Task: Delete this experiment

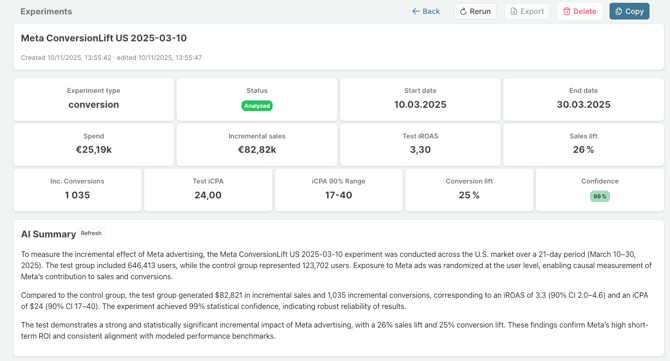Action: (579, 12)
